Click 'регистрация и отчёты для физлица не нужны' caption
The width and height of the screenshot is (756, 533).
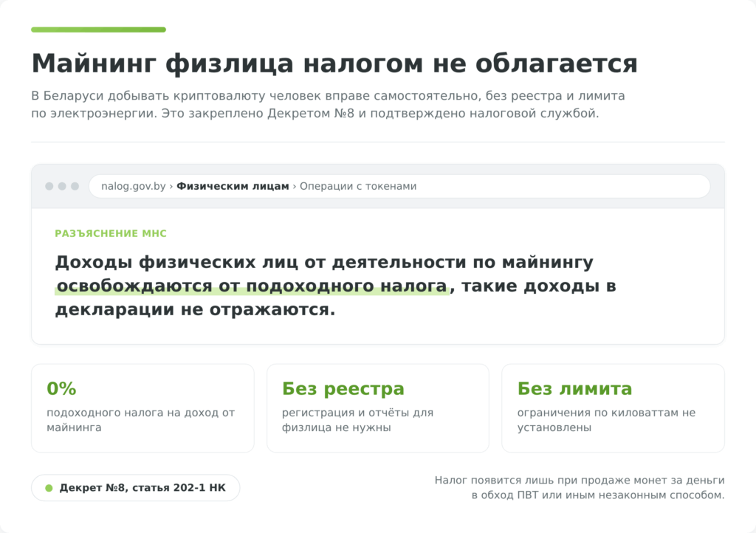tap(357, 420)
